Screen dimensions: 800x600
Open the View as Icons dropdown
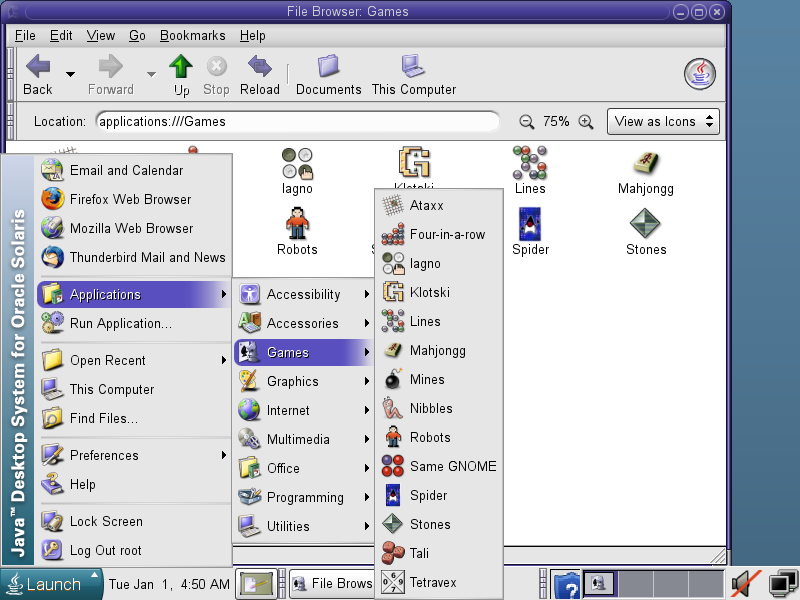point(663,121)
